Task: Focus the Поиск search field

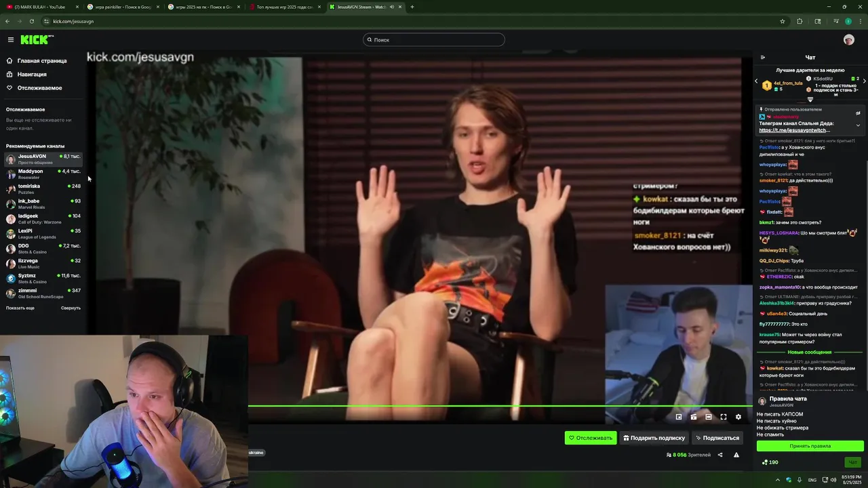Action: pos(433,40)
